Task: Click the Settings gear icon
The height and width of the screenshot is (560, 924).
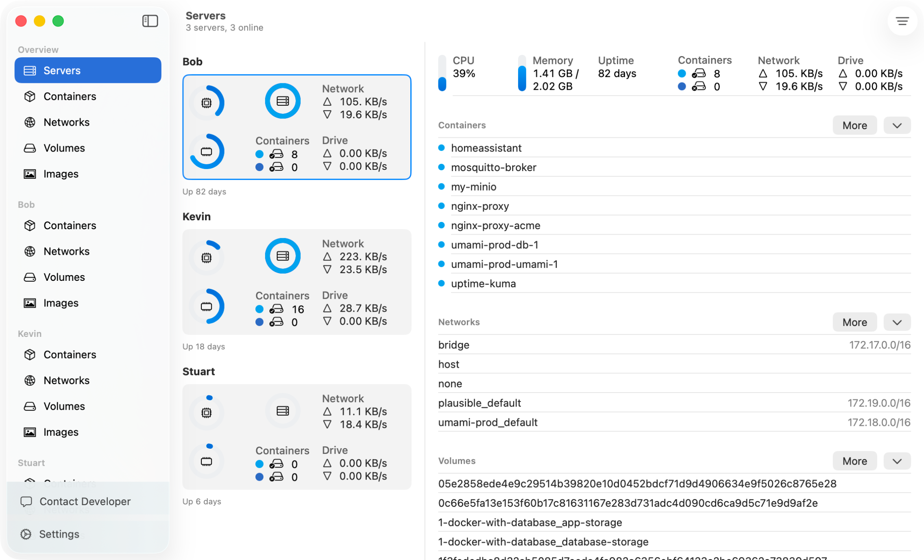Action: coord(26,534)
